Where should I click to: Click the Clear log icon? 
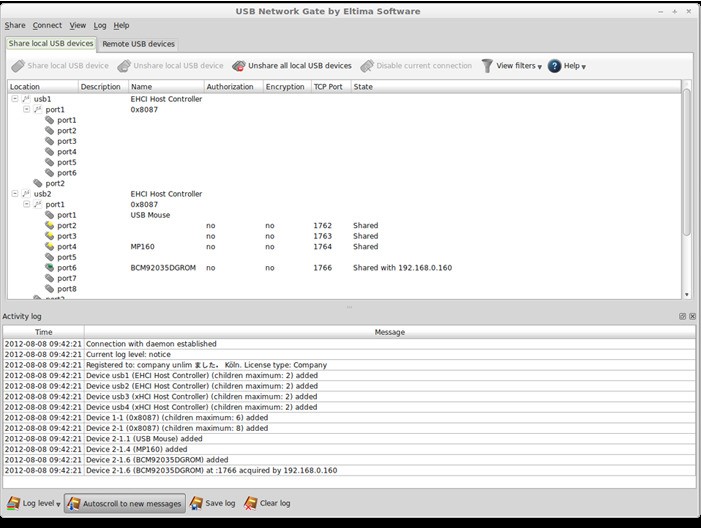point(250,503)
